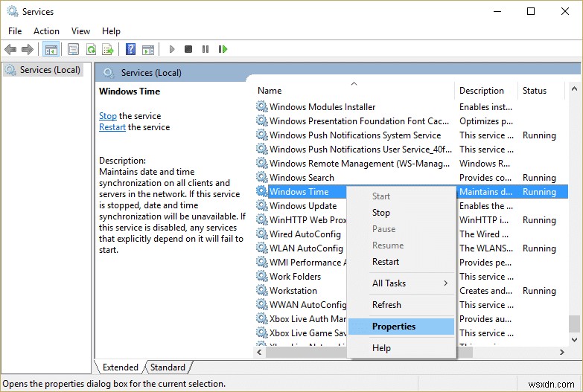This screenshot has width=583, height=392.
Task: Choose Properties from the context menu
Action: point(394,327)
